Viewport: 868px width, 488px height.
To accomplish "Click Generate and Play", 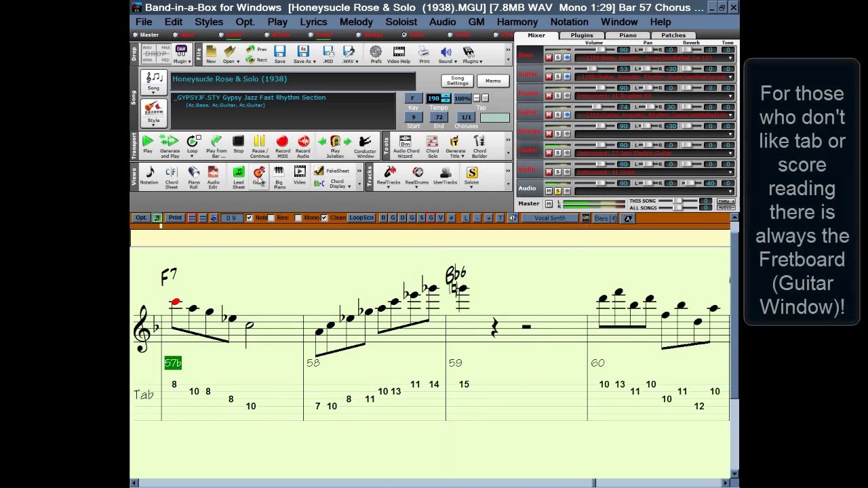I will tap(170, 146).
